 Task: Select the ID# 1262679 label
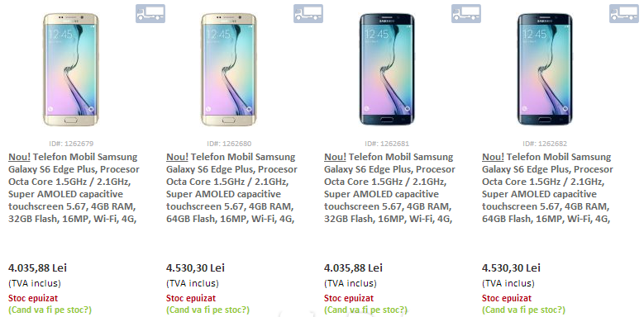coord(71,144)
